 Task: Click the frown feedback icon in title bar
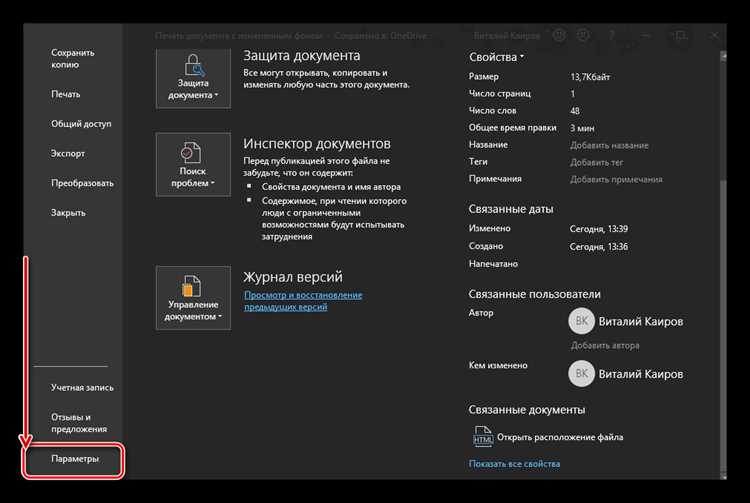pyautogui.click(x=583, y=35)
